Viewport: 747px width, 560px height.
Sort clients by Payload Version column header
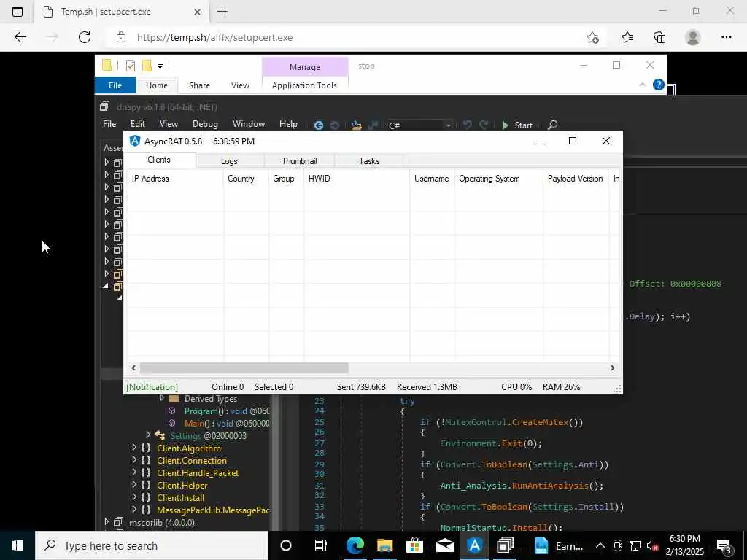pos(576,179)
